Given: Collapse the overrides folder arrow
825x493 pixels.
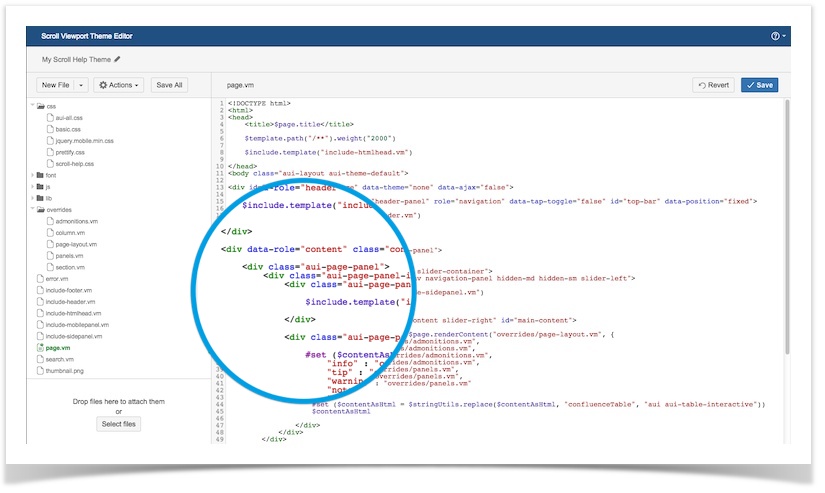Looking at the screenshot, I should [x=32, y=210].
